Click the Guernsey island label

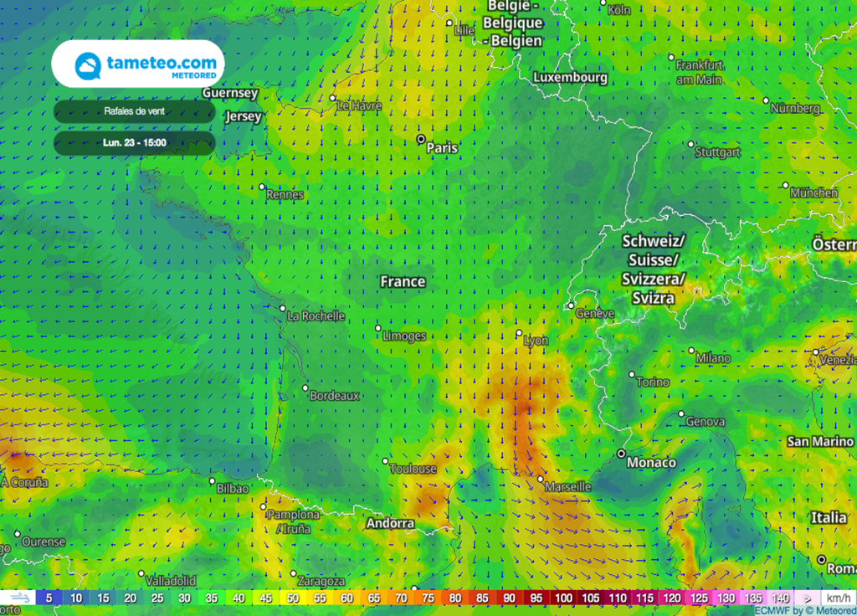(x=230, y=93)
